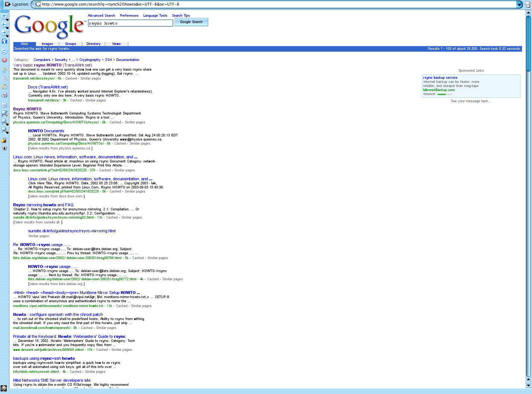Viewport: 532px width, 394px height.
Task: Increase font size with magnifier plus icon
Action: [x=4, y=122]
